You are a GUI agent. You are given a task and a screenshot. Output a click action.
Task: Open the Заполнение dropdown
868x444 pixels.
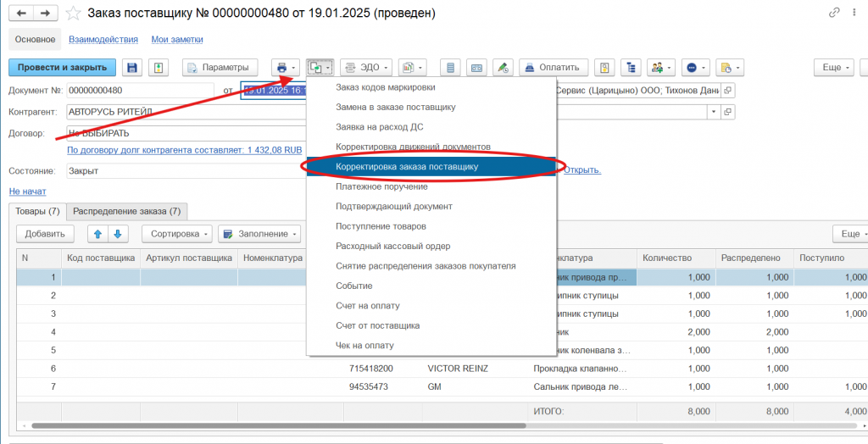[259, 233]
